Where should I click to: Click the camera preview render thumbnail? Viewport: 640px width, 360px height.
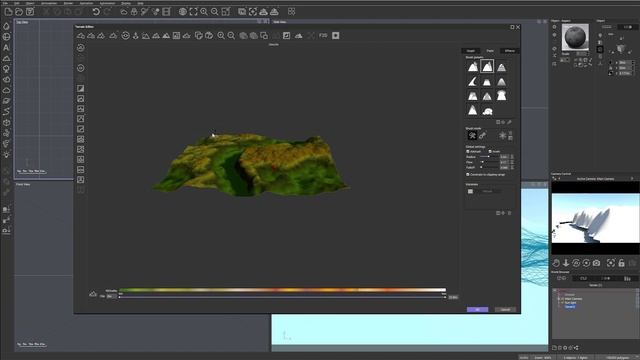tap(596, 218)
